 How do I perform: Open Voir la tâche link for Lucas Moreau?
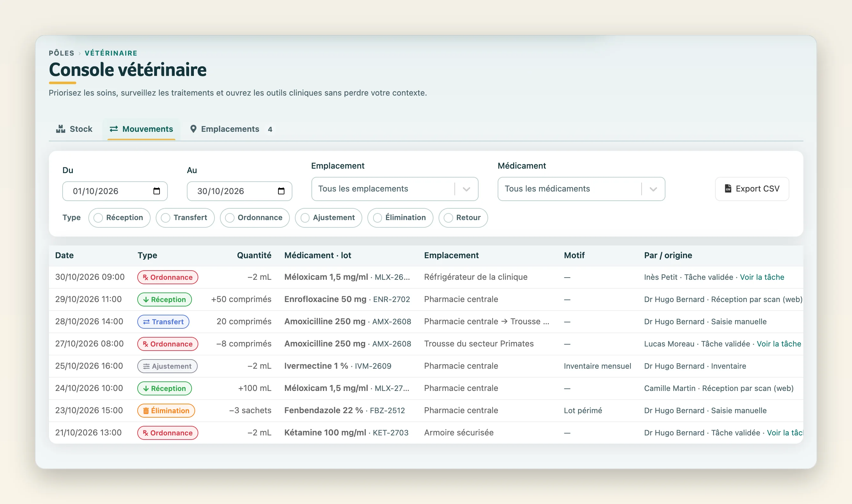click(x=779, y=344)
